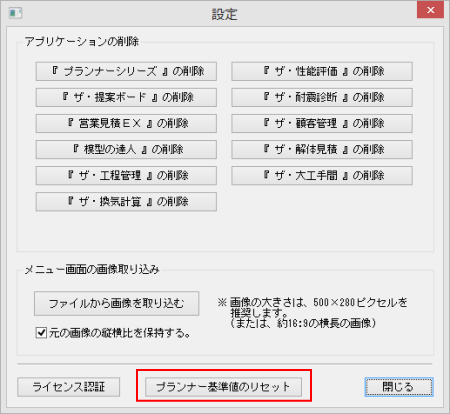The image size is (450, 414).
Task: Click『ザ・耐震診断』の削除 button
Action: click(322, 97)
